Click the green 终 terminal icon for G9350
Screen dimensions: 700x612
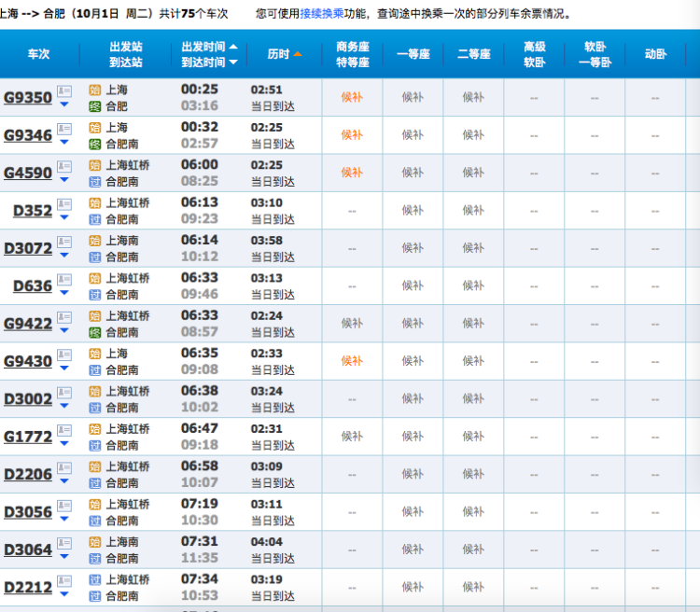[94, 106]
